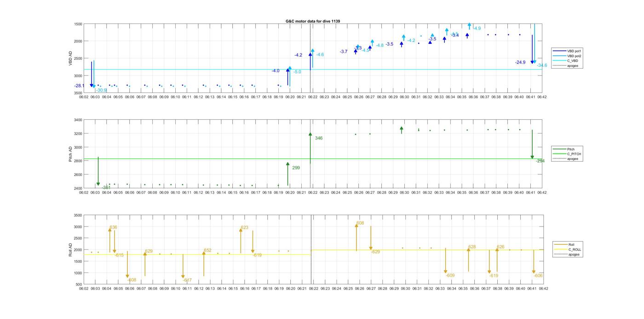Click the '-629' roll data label
This screenshot has height=319, width=644.
(x=375, y=252)
